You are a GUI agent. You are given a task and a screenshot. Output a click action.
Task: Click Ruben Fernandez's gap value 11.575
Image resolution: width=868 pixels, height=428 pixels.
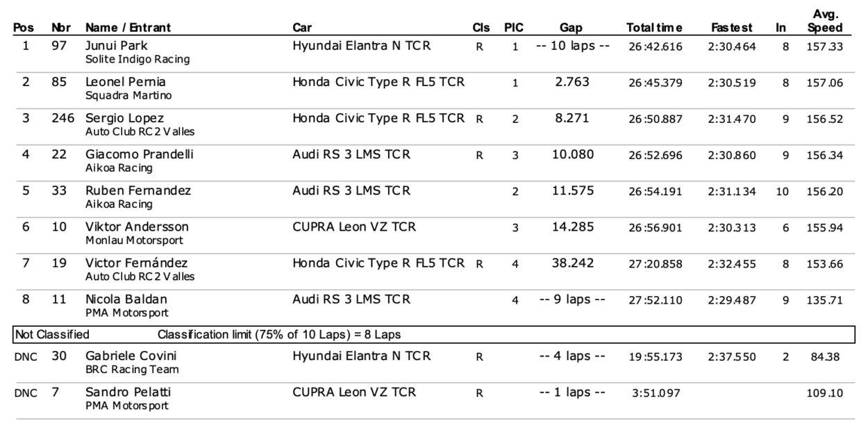pos(573,191)
